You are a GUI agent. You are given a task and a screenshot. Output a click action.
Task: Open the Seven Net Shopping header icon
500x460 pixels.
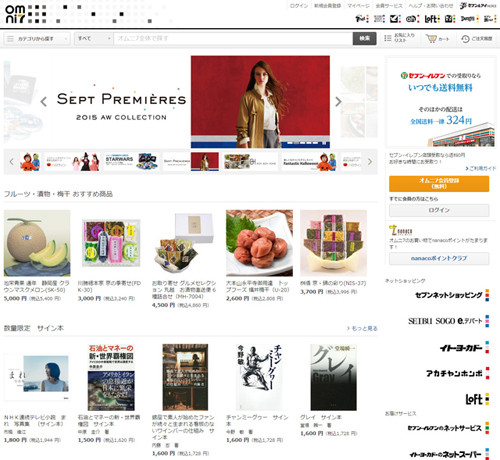click(362, 19)
